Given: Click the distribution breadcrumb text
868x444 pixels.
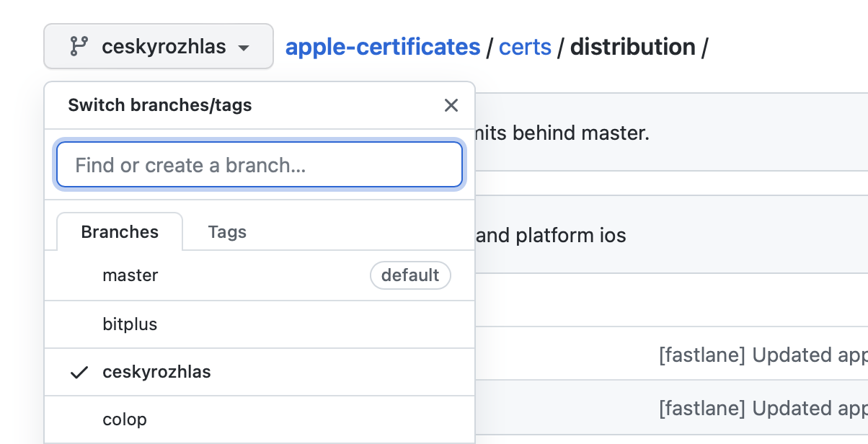Looking at the screenshot, I should point(632,47).
